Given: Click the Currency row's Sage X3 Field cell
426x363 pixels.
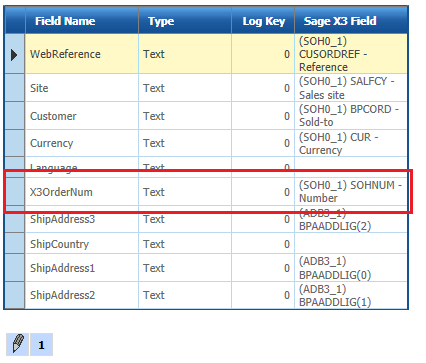Looking at the screenshot, I should click(x=351, y=143).
